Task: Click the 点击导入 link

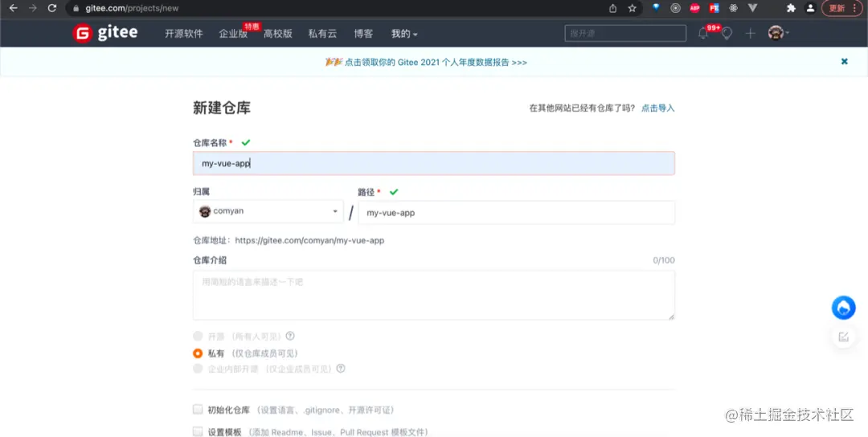Action: (658, 108)
